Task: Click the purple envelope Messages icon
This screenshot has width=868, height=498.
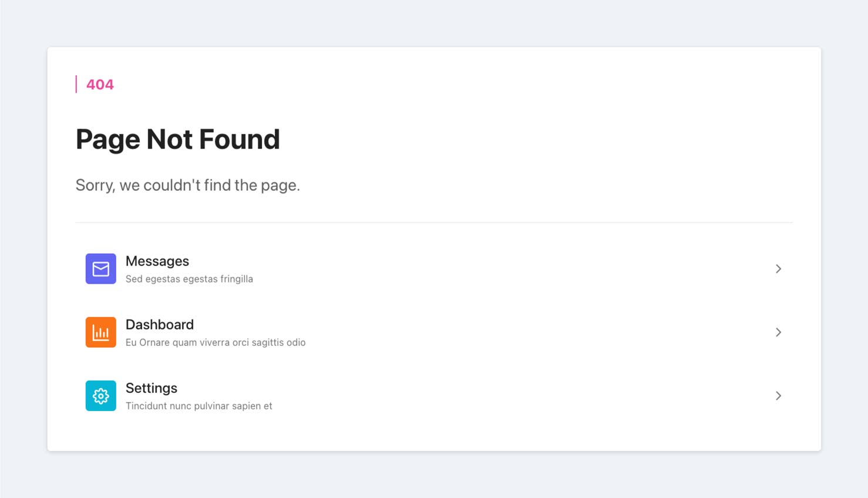Action: [x=100, y=269]
